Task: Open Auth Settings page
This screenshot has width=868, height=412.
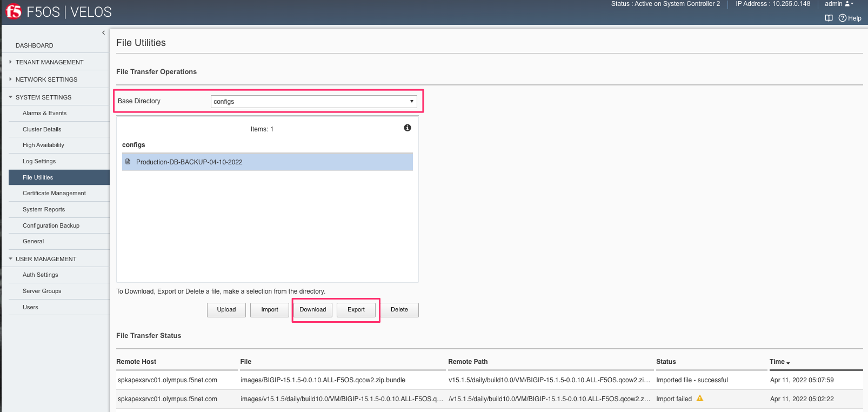Action: 40,275
